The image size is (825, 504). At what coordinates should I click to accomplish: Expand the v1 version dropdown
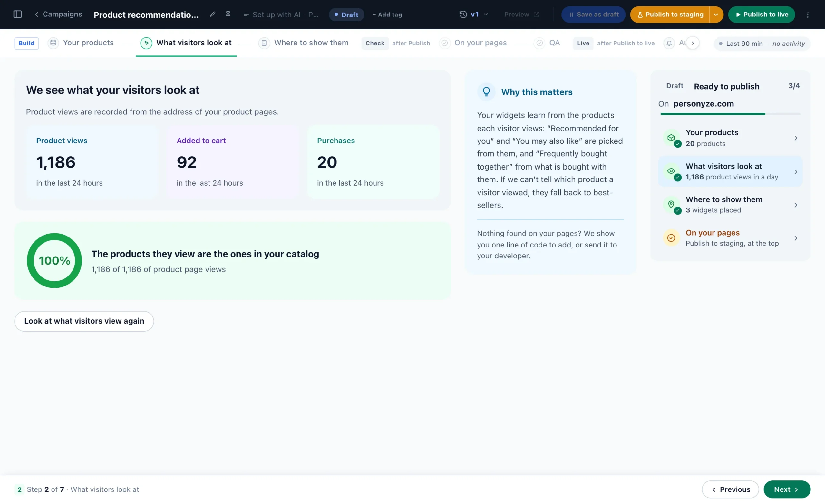click(485, 15)
